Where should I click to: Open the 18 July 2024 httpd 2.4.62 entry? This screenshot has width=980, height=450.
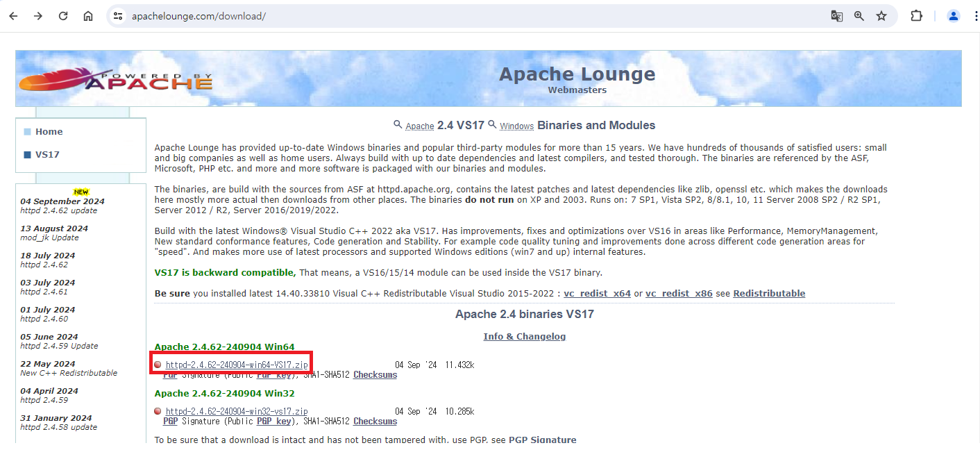click(x=48, y=260)
